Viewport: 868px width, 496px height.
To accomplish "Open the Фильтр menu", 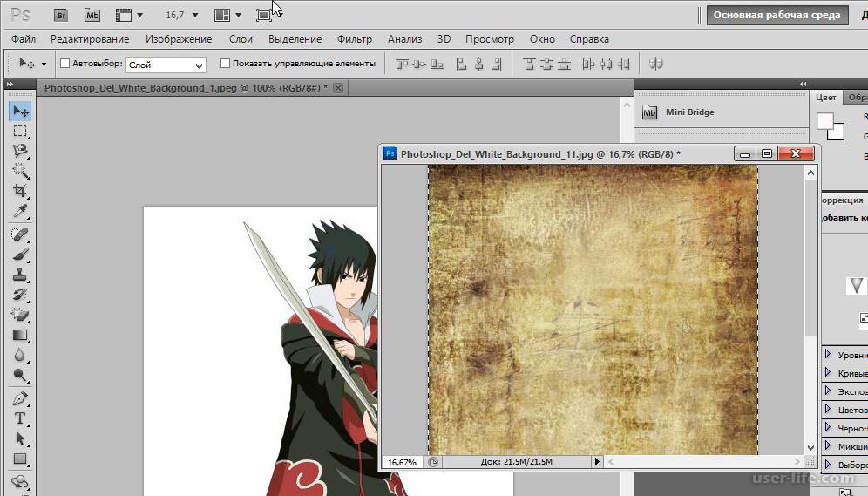I will (x=354, y=39).
